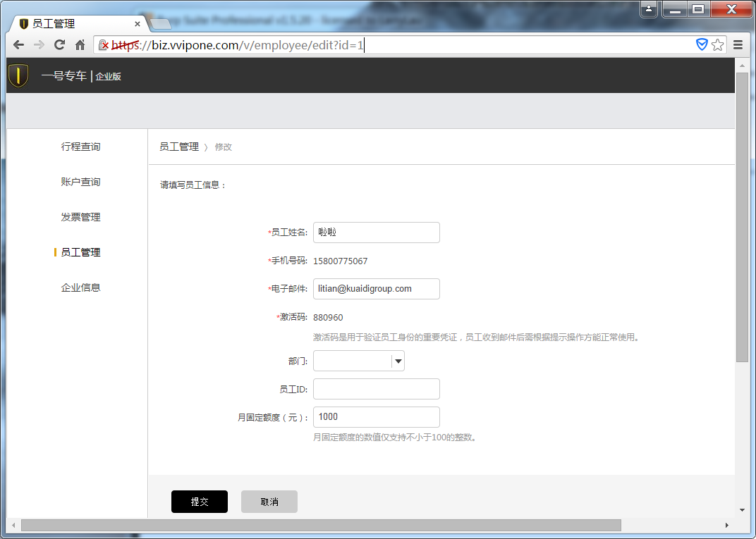Select 员工管理 in the sidebar
This screenshot has width=756, height=539.
coord(80,252)
